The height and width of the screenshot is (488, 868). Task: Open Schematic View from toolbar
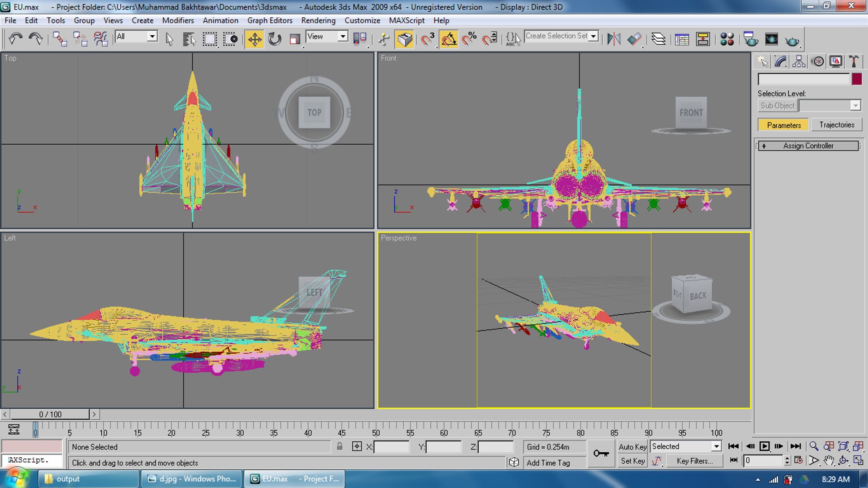(x=703, y=39)
